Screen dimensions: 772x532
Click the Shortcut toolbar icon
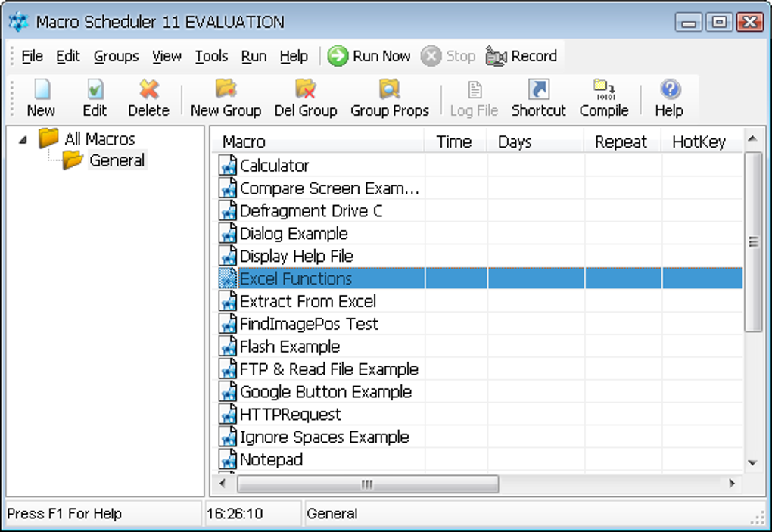click(x=539, y=89)
